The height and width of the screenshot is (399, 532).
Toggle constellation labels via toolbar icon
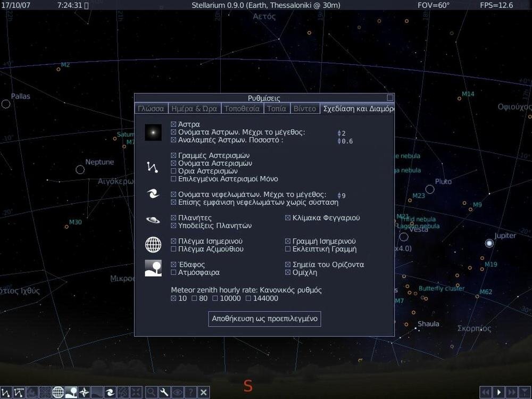[19, 392]
